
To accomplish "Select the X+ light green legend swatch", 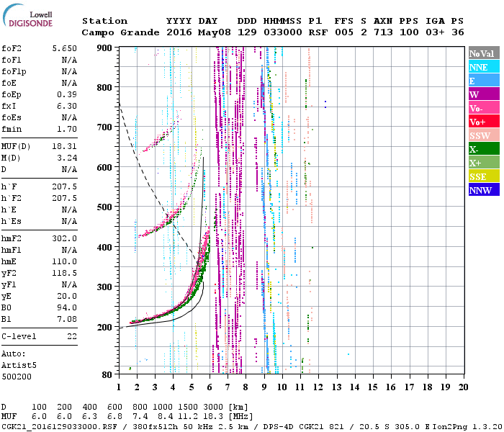I will pyautogui.click(x=484, y=163).
